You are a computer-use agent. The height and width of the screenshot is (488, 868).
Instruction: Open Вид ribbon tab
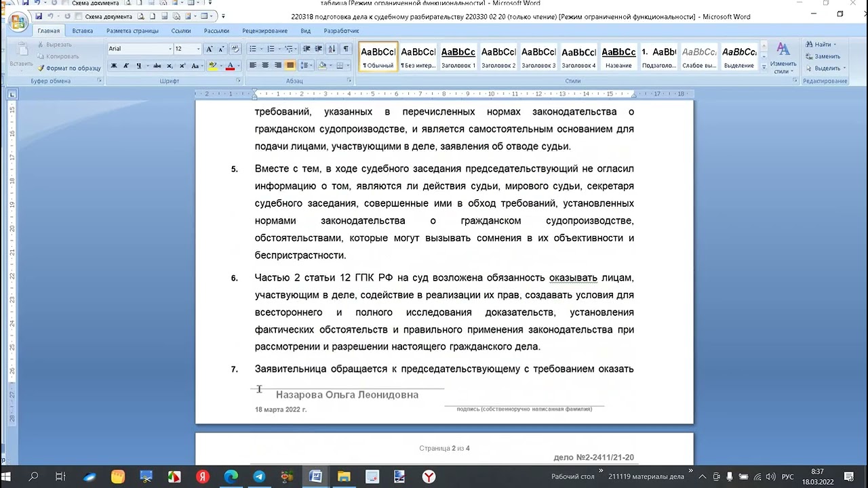pos(306,31)
